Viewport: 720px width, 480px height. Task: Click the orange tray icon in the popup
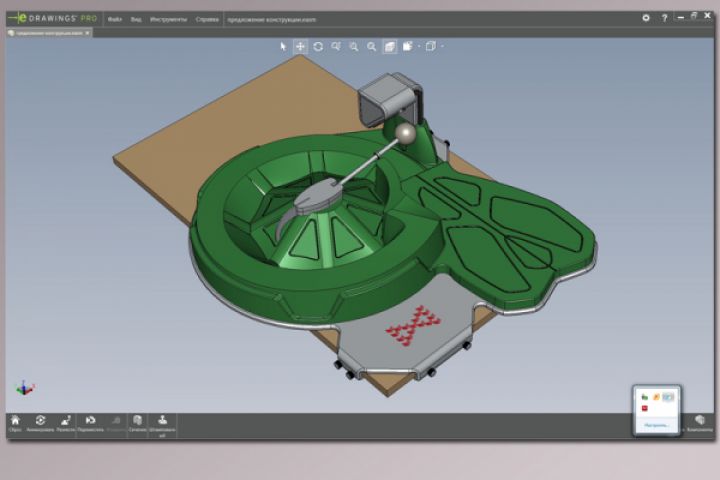[656, 397]
